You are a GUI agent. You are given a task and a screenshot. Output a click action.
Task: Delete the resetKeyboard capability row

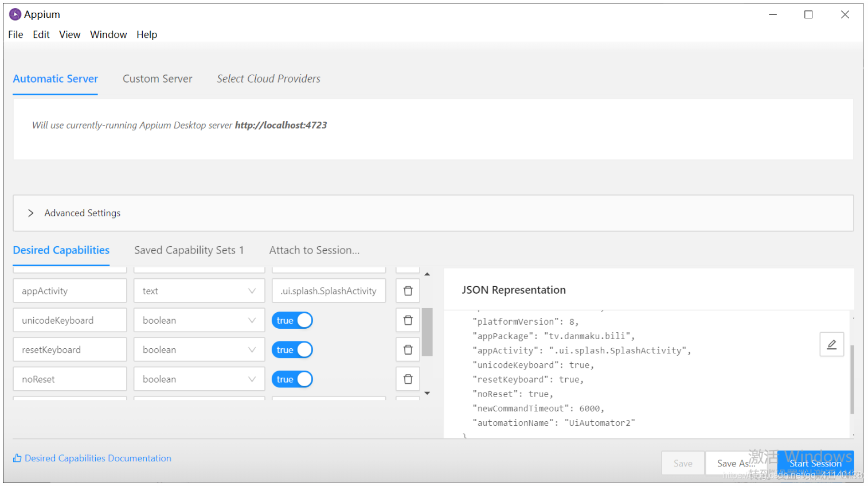408,349
